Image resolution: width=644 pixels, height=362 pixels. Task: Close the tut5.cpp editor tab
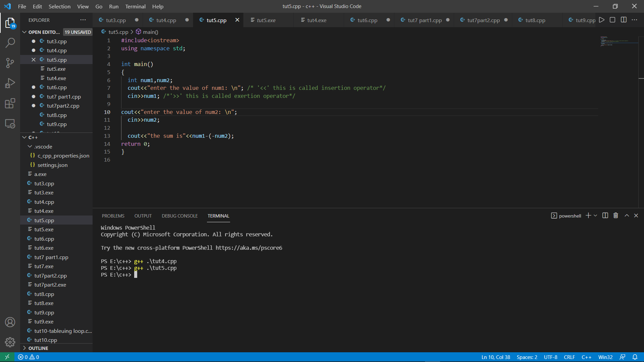click(237, 20)
